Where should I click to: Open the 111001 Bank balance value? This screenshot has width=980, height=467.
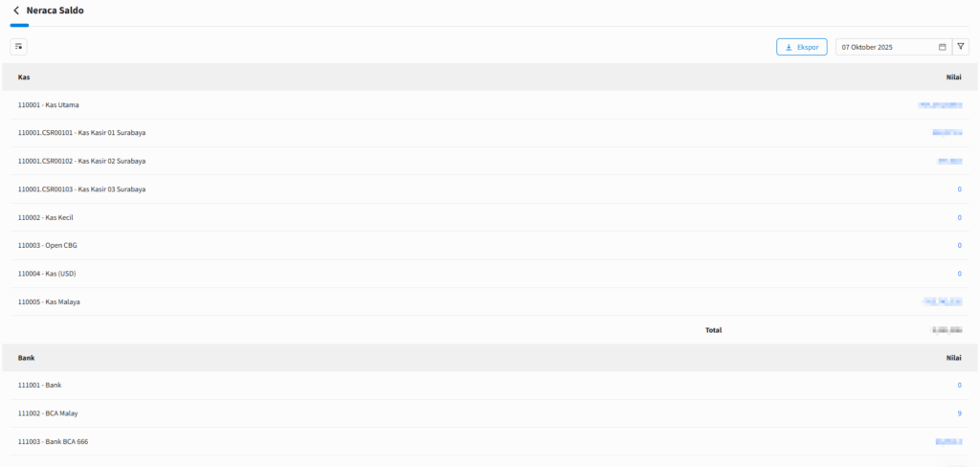coord(959,386)
